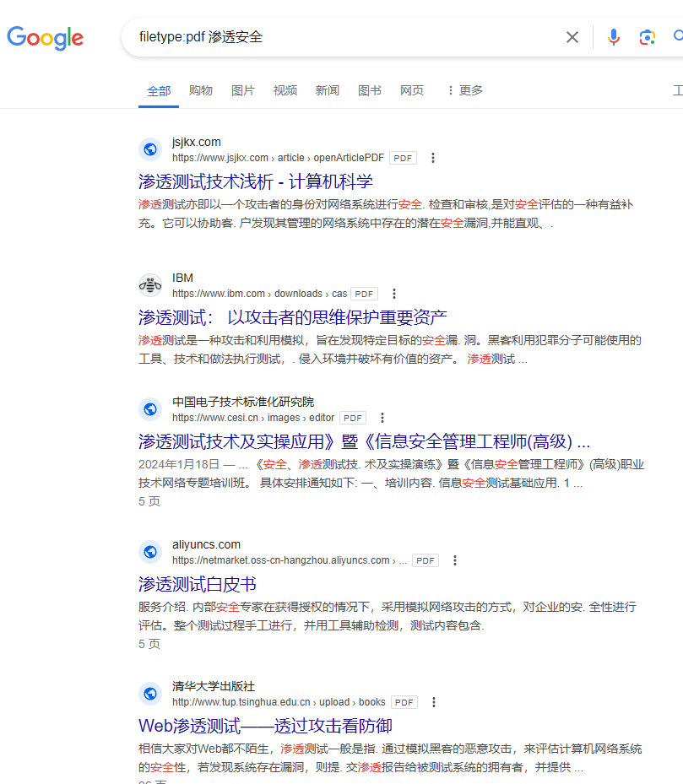Open three-dot menu for IBM result
The image size is (683, 784).
click(x=394, y=294)
